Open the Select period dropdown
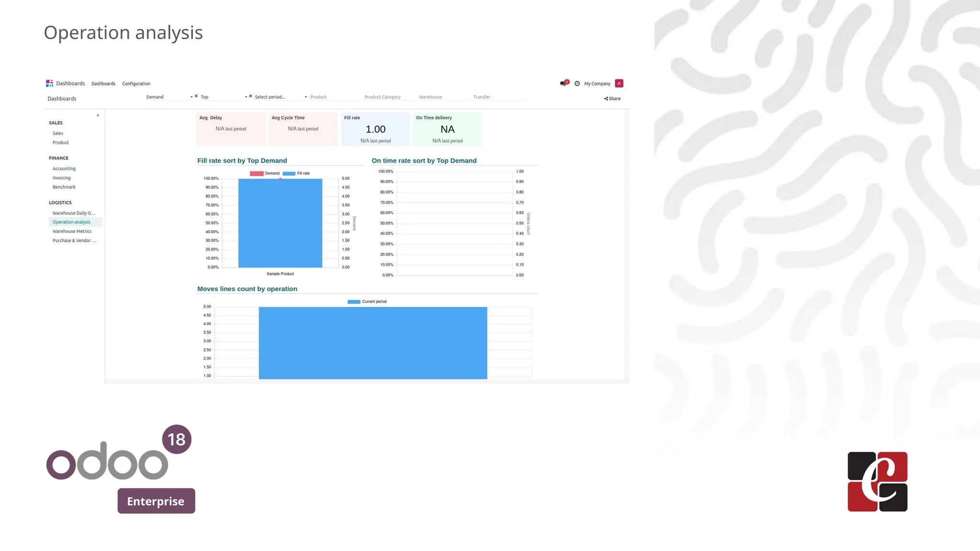 click(281, 97)
